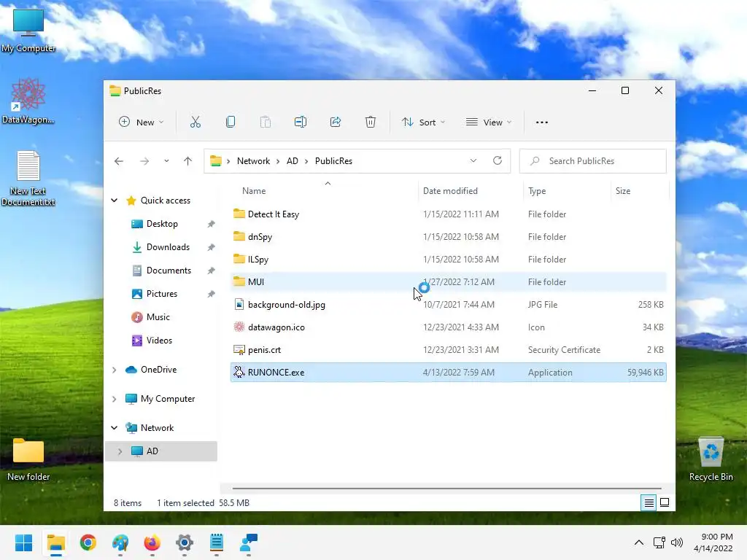Viewport: 747px width, 560px height.
Task: Open the See more ellipsis menu
Action: [542, 122]
